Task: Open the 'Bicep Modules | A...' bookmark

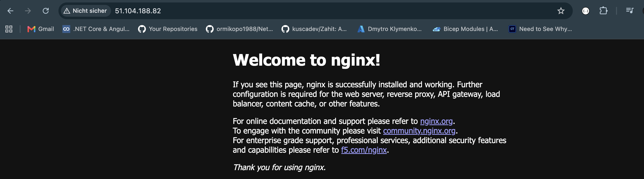Action: pos(465,29)
